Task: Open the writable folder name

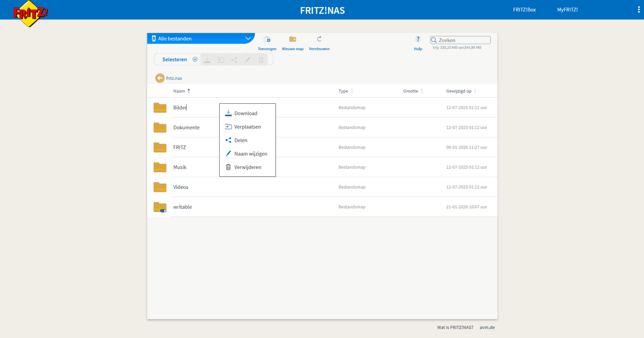Action: [183, 207]
